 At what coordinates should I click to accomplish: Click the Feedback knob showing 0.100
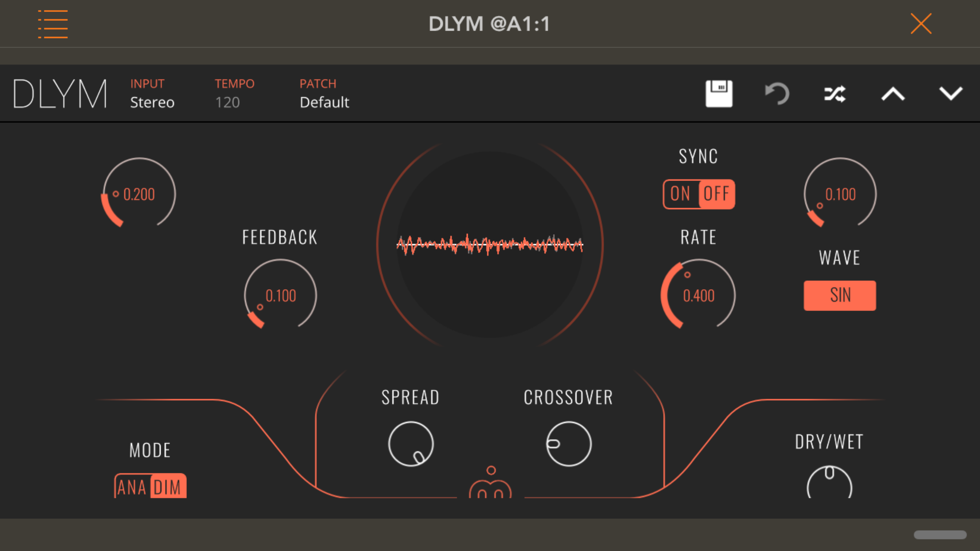pyautogui.click(x=281, y=295)
